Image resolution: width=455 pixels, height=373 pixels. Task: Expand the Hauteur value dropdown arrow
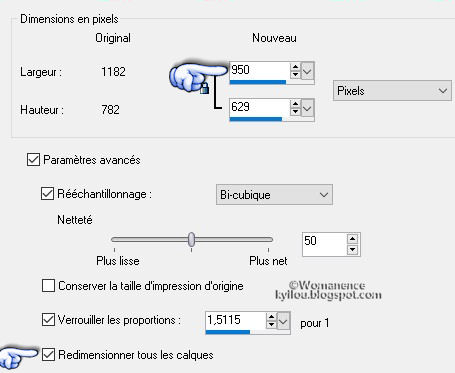307,108
